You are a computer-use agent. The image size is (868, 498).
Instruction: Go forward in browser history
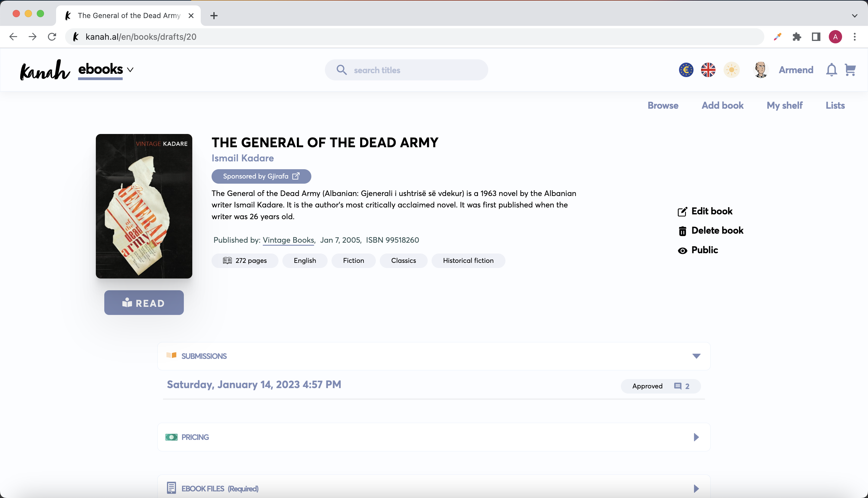(33, 37)
